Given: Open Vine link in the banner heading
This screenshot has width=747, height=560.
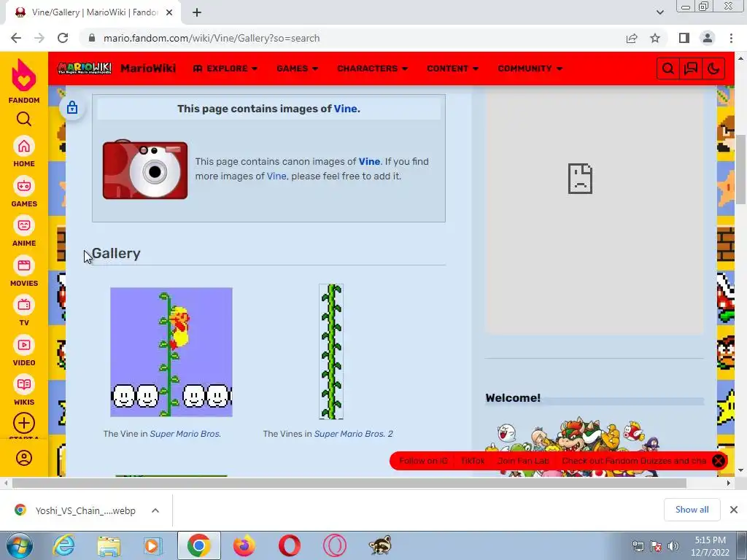Looking at the screenshot, I should (345, 109).
